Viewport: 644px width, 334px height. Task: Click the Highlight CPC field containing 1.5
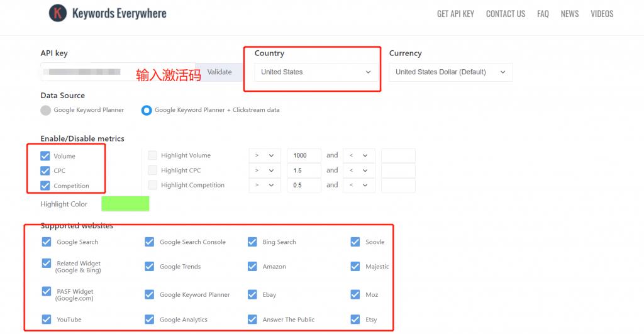click(304, 170)
